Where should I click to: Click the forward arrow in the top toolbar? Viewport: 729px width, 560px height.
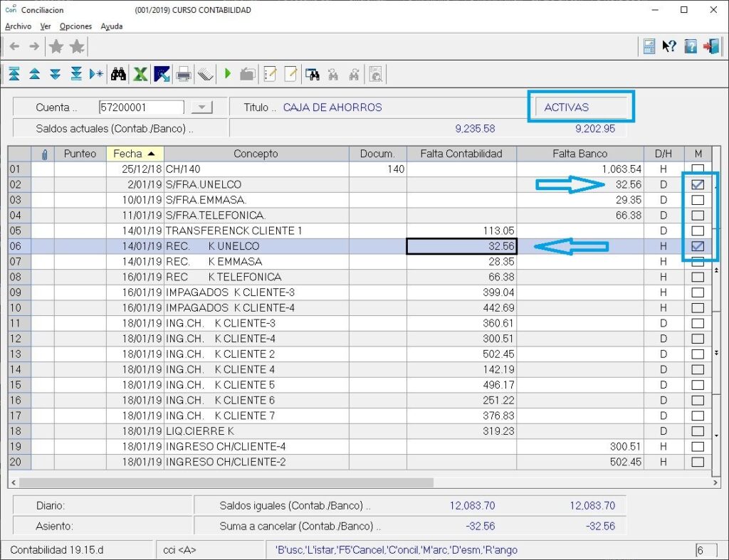(x=34, y=46)
